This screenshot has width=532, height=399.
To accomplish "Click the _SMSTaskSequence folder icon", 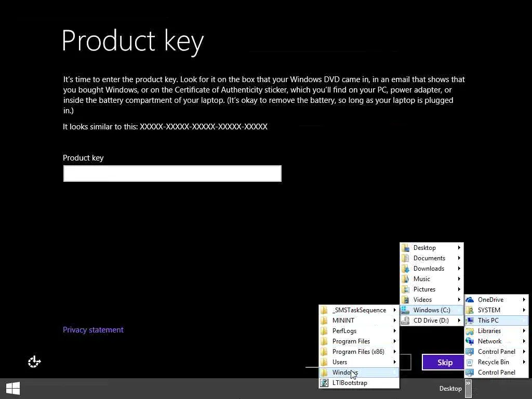I will (324, 310).
